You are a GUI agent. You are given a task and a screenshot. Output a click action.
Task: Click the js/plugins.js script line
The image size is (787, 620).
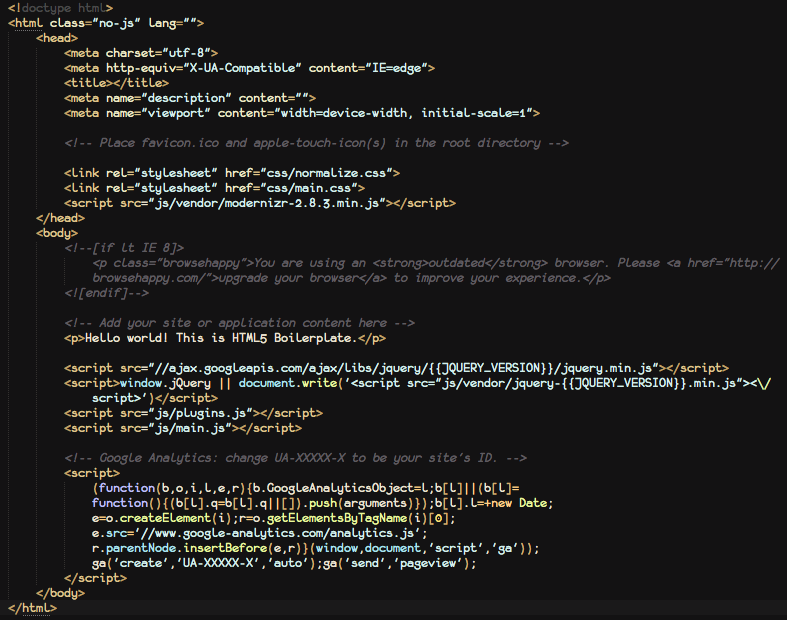(193, 414)
